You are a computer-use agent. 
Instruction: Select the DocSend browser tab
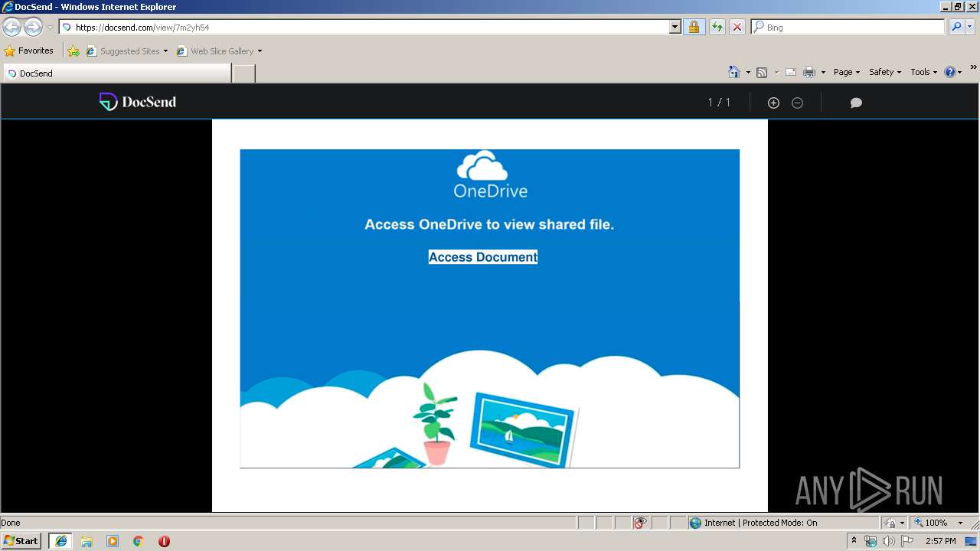pyautogui.click(x=117, y=73)
